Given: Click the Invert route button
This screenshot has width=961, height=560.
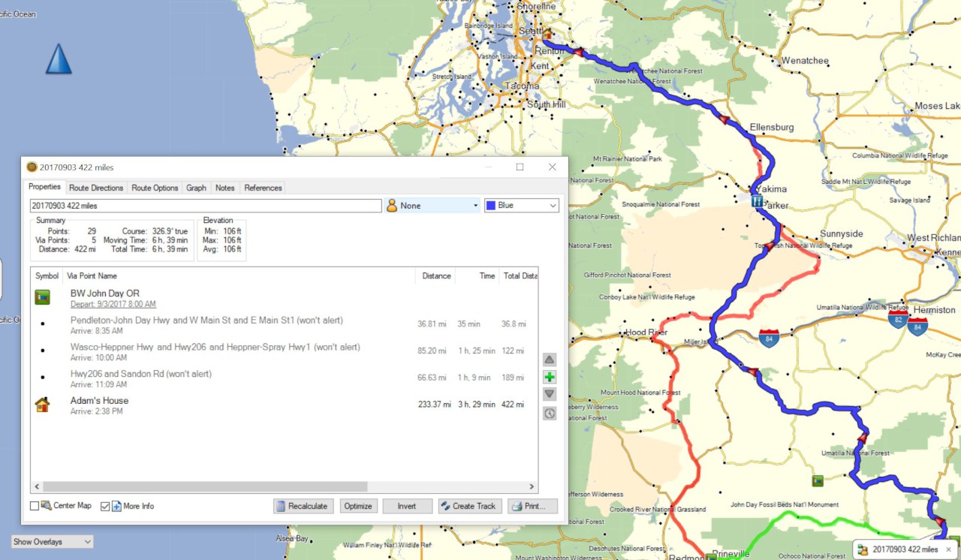Looking at the screenshot, I should (x=407, y=506).
